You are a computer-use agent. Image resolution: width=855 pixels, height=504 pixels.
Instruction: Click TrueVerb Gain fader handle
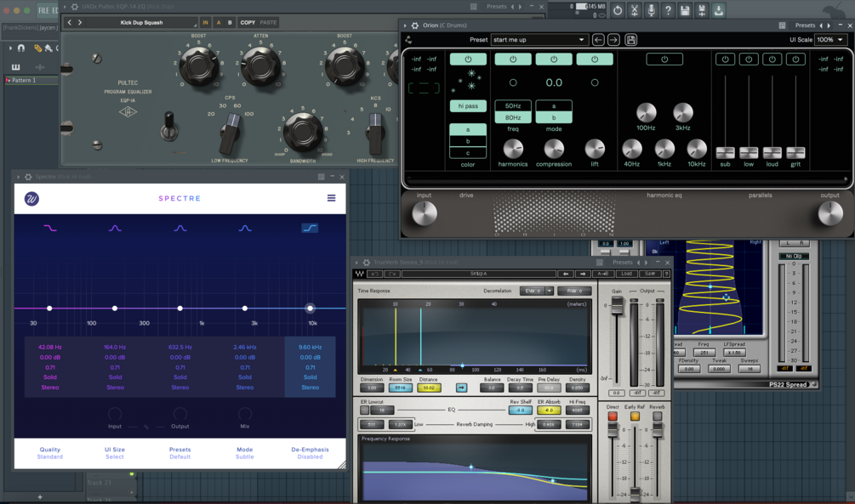617,307
